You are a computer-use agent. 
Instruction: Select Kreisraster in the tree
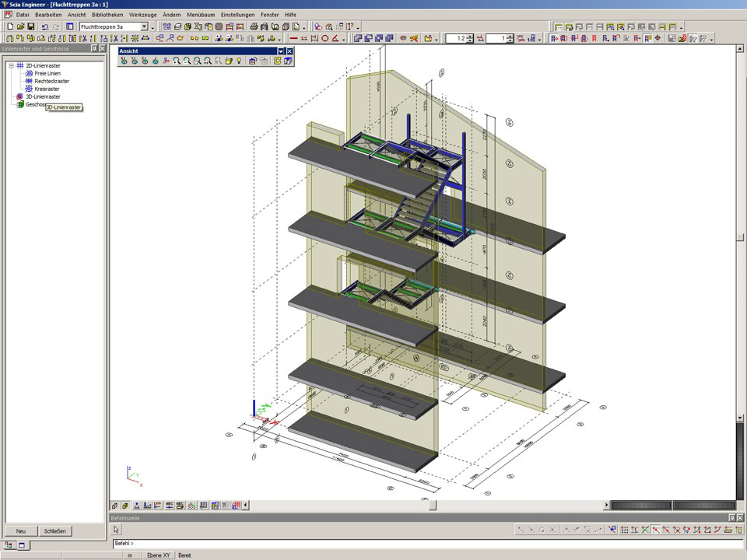pos(47,89)
